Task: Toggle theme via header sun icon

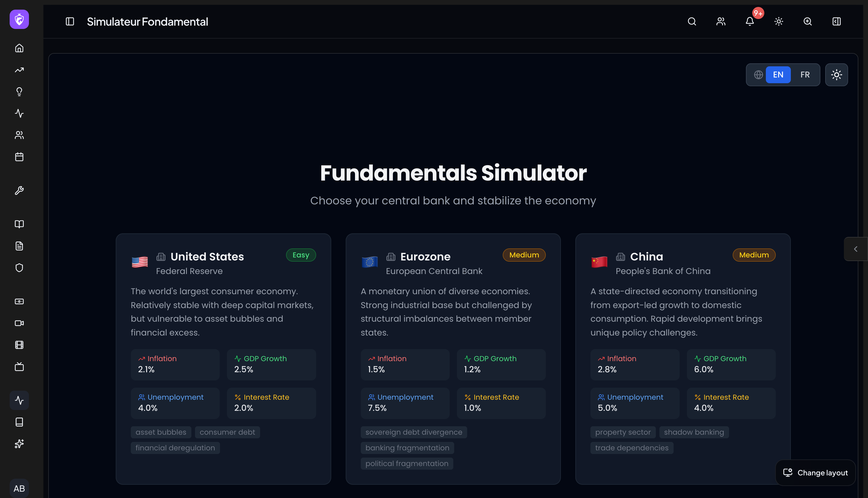Action: click(778, 21)
